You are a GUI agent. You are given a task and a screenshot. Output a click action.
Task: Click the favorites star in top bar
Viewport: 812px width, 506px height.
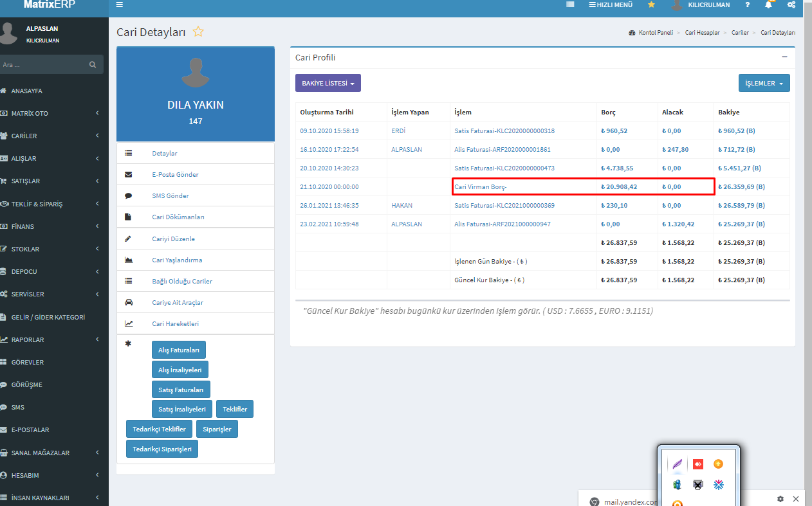651,5
